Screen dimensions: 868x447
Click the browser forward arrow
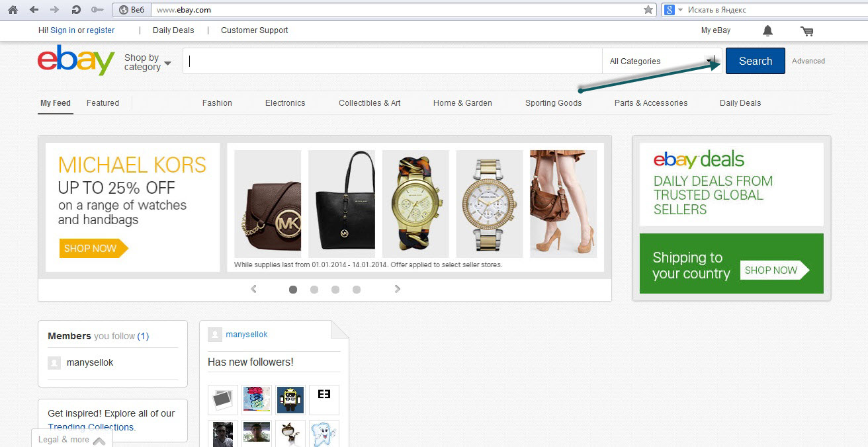point(54,10)
